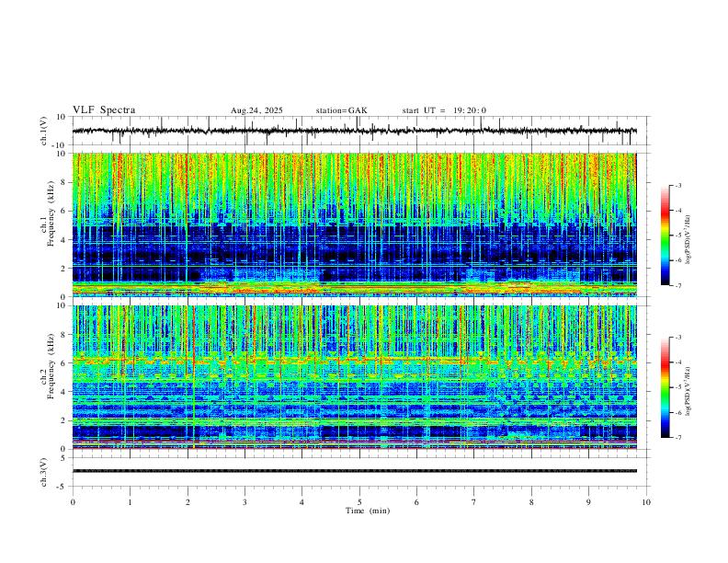This screenshot has width=728, height=563.
Task: Click the lower PSD color scale bar
Action: 665,387
